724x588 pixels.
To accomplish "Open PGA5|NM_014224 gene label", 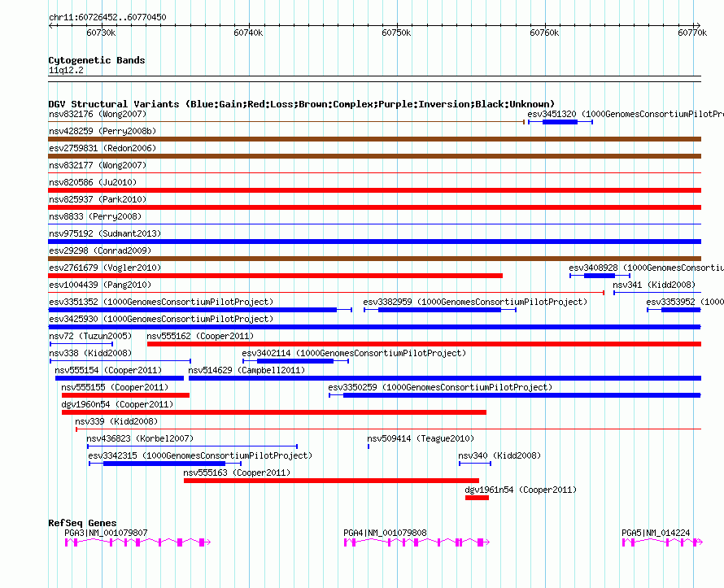I will coord(656,533).
